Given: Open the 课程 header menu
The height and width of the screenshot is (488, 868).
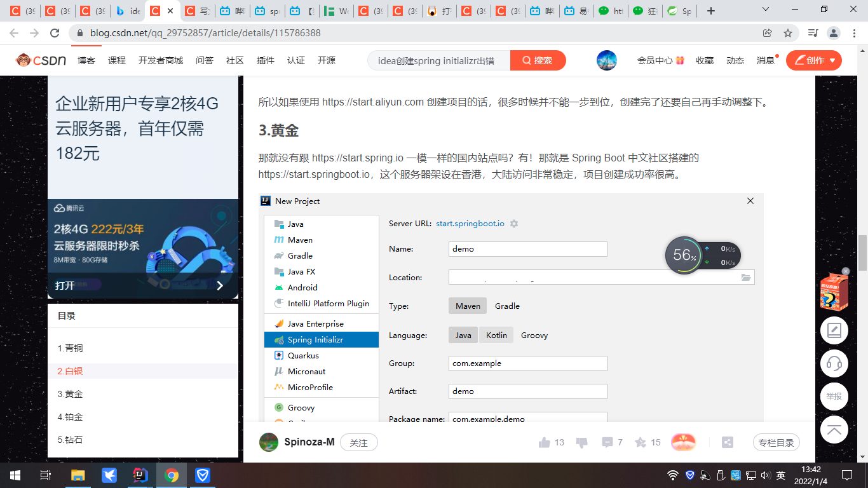Looking at the screenshot, I should [x=117, y=60].
